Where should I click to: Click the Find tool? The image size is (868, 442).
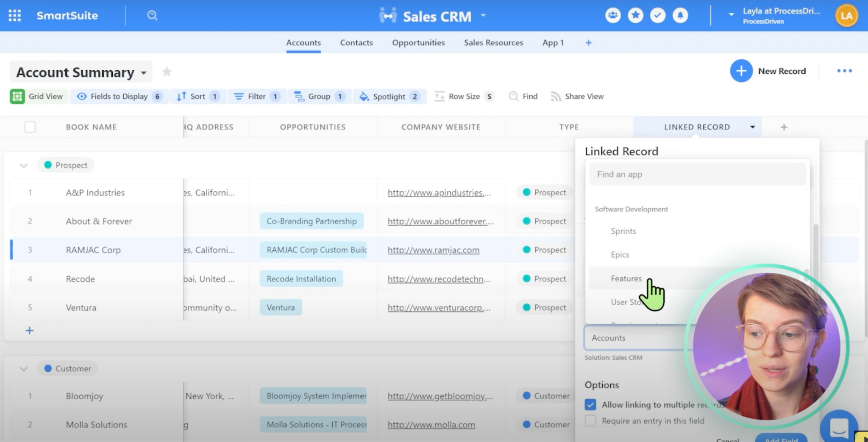523,97
